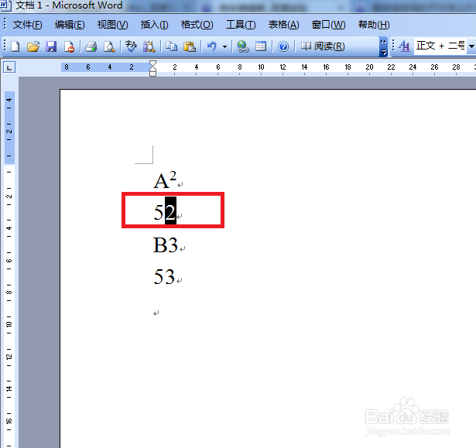Click the tab stop selector on ruler
The width and height of the screenshot is (476, 448).
click(x=9, y=67)
